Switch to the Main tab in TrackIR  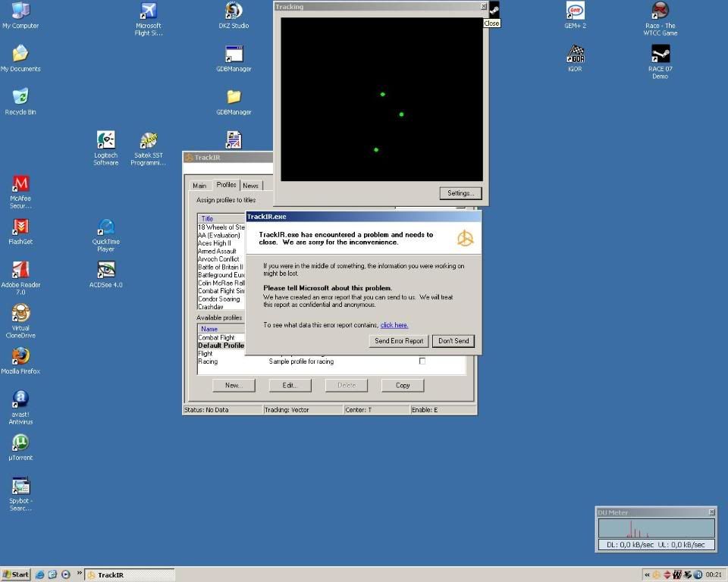coord(199,186)
